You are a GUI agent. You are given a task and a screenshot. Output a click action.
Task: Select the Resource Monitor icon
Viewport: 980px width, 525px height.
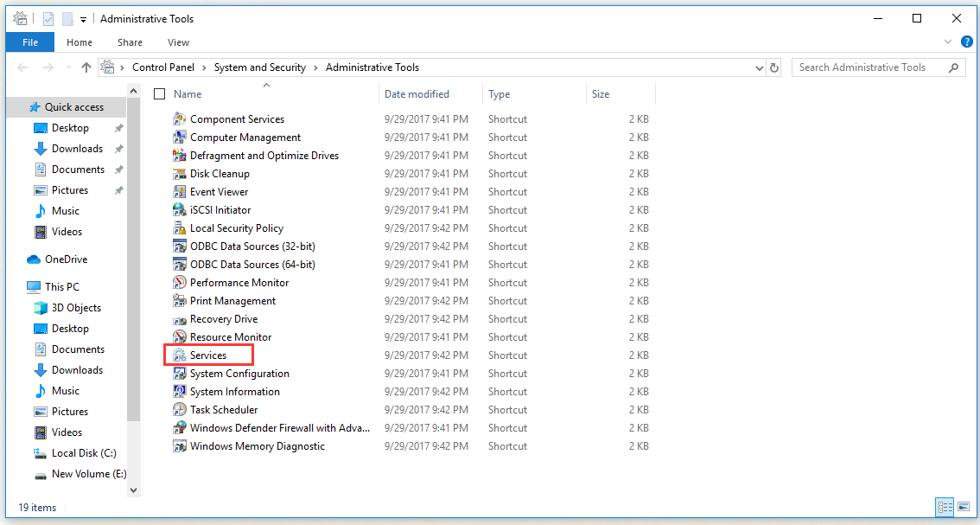180,336
